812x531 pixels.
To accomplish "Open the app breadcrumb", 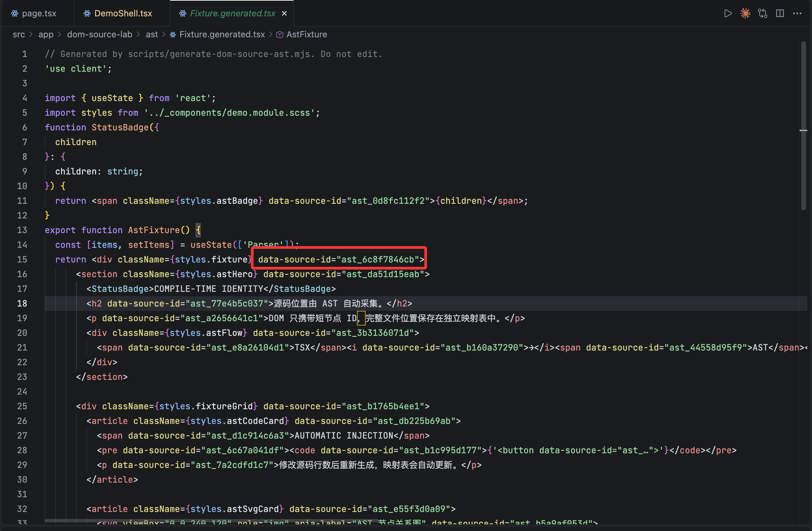I will [x=46, y=34].
